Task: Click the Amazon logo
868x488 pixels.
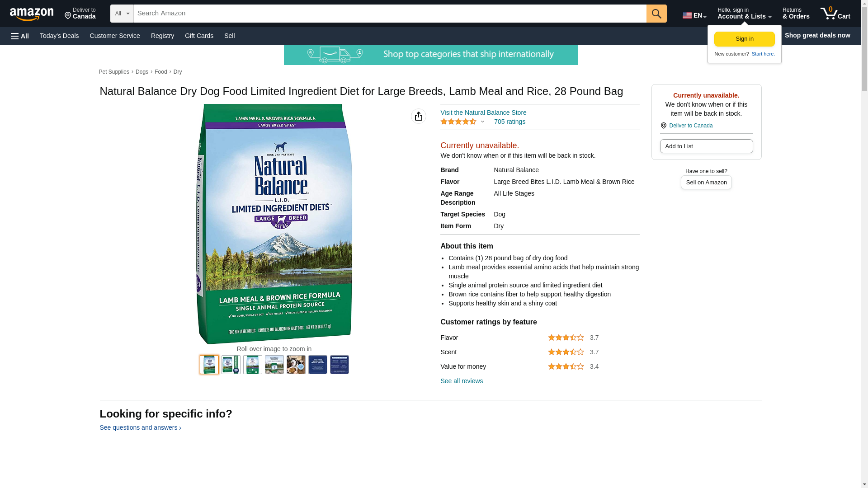Action: tap(32, 14)
